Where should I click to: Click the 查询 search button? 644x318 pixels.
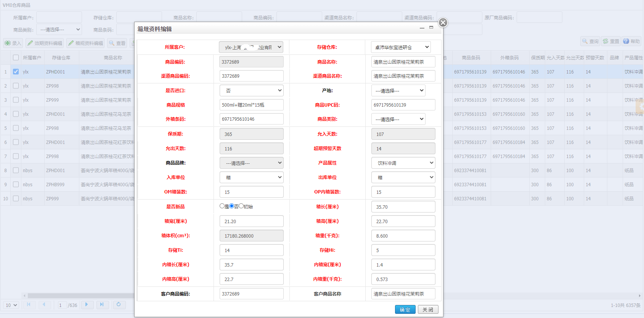590,41
